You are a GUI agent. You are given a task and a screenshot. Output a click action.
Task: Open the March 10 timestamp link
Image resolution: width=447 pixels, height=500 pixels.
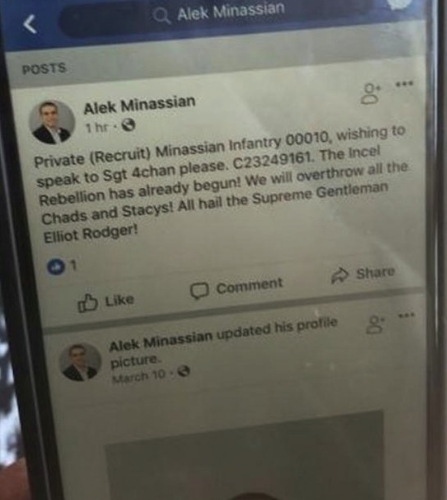click(139, 376)
